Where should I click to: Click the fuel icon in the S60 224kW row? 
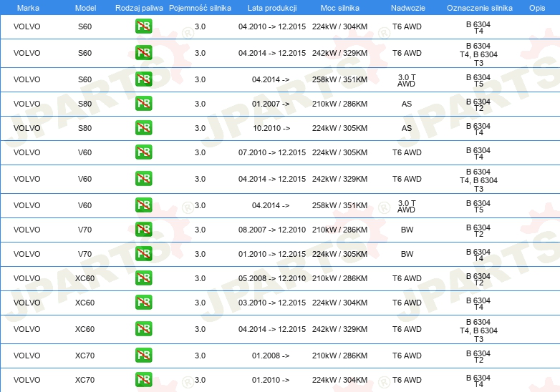tap(143, 26)
